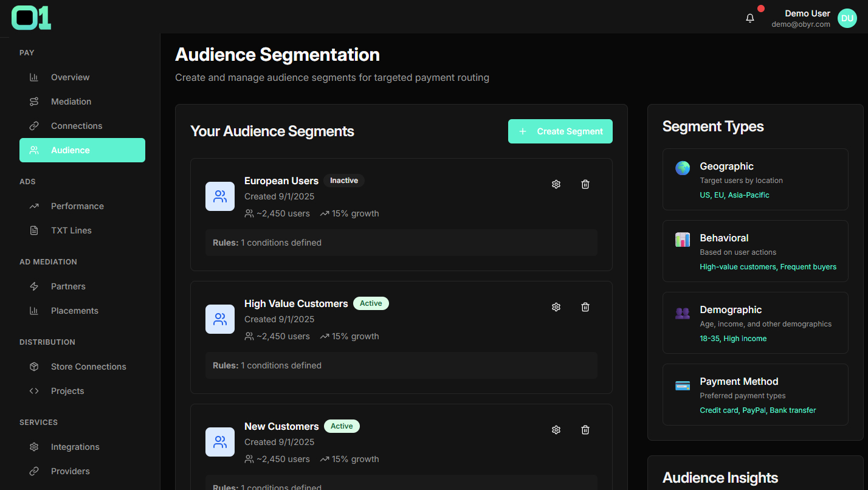Click the Inactive badge on European Users
The image size is (868, 490).
343,181
